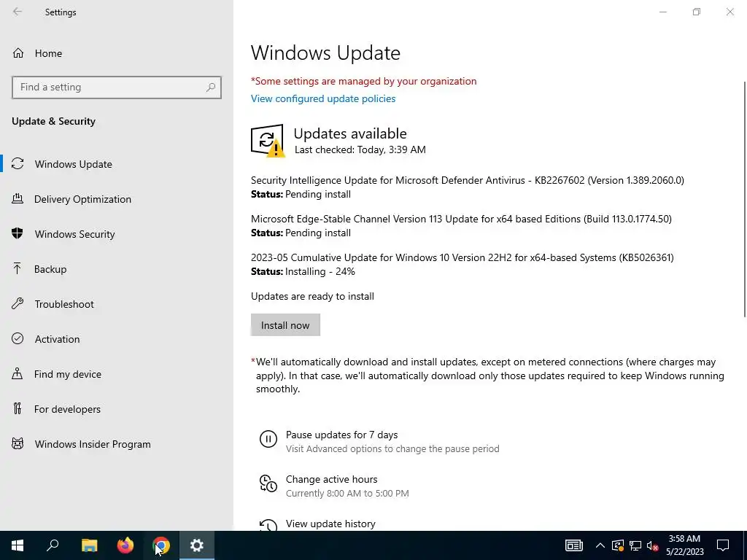Click the Update & Security heading
747x560 pixels.
(53, 122)
